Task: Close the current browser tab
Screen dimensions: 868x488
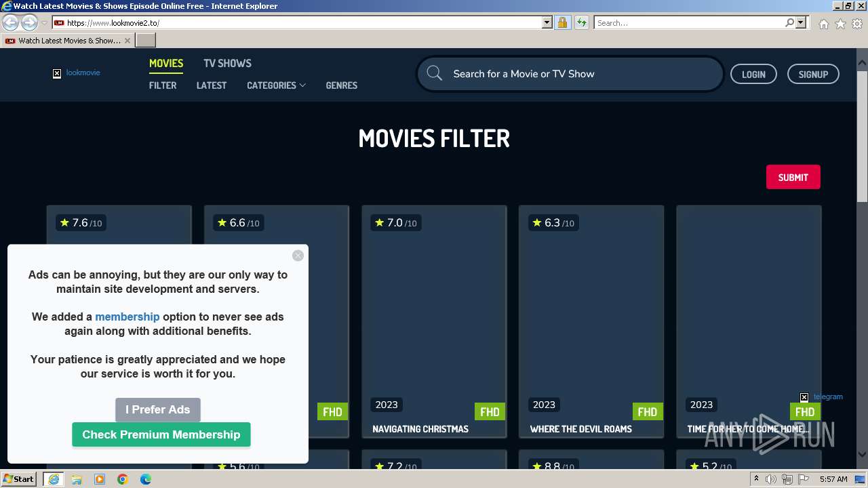Action: (127, 41)
